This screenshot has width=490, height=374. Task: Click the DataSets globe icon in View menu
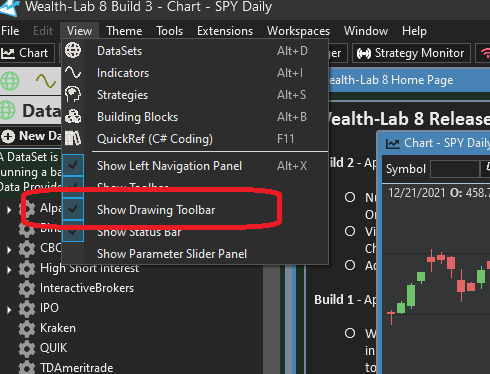click(x=73, y=51)
